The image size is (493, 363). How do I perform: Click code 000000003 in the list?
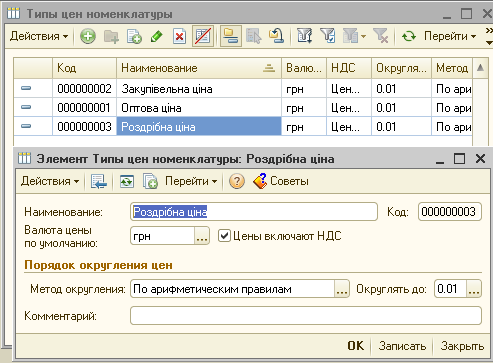tap(84, 127)
